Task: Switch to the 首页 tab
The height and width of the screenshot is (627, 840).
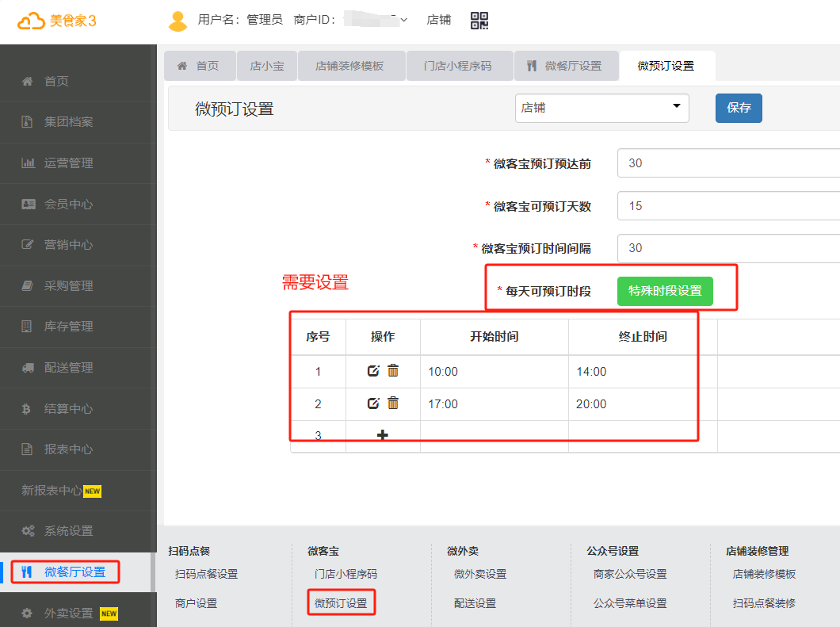Action: pos(199,66)
